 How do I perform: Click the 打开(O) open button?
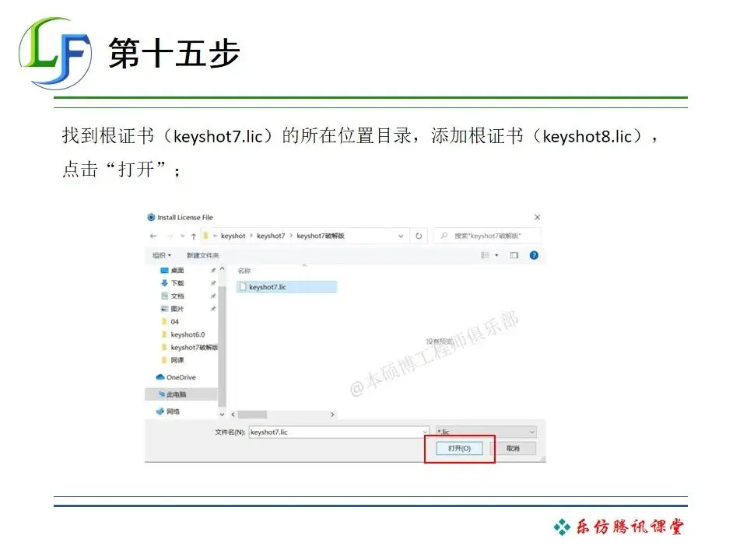click(x=459, y=448)
